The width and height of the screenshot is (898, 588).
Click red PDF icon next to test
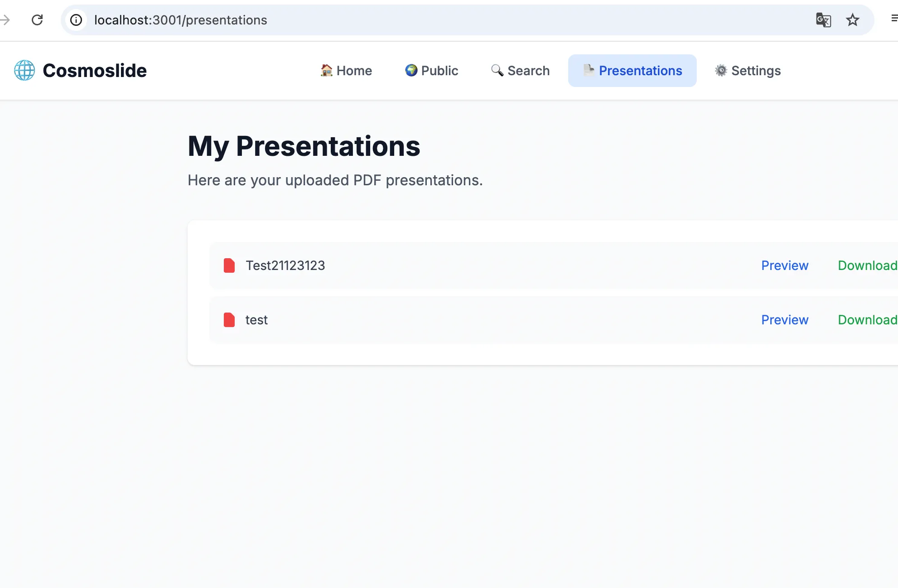(x=229, y=320)
